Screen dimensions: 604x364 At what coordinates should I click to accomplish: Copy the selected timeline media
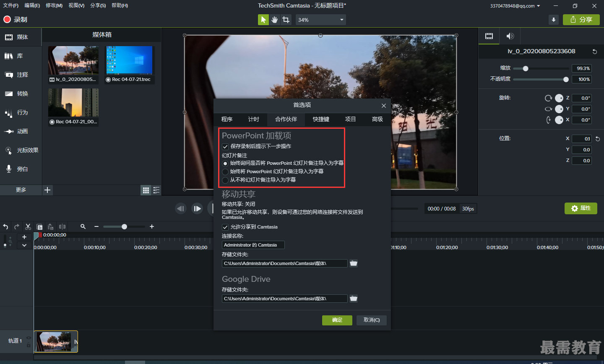(39, 226)
